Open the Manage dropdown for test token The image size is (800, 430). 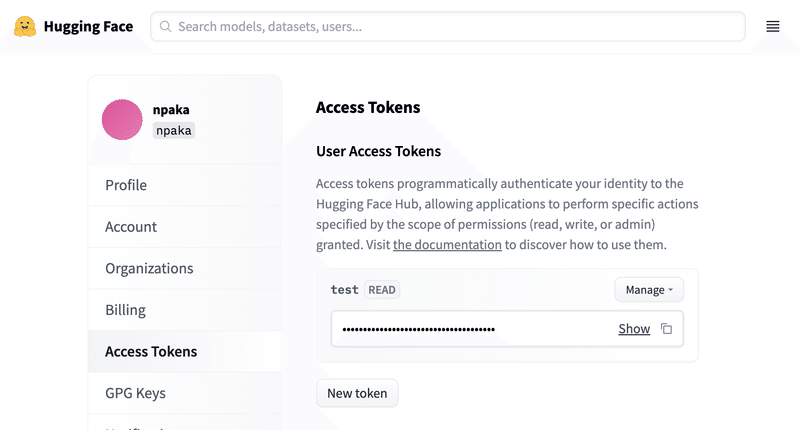tap(649, 290)
